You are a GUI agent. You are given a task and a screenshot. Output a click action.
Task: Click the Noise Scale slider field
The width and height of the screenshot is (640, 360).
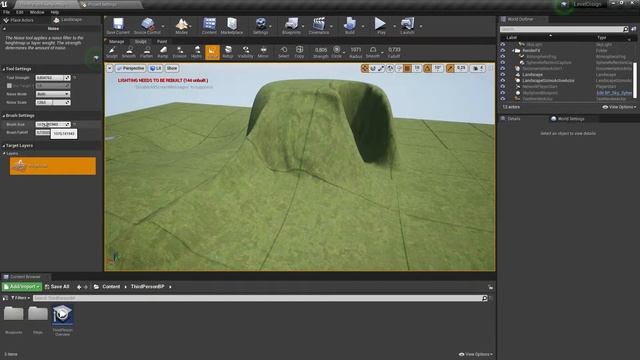(53, 102)
